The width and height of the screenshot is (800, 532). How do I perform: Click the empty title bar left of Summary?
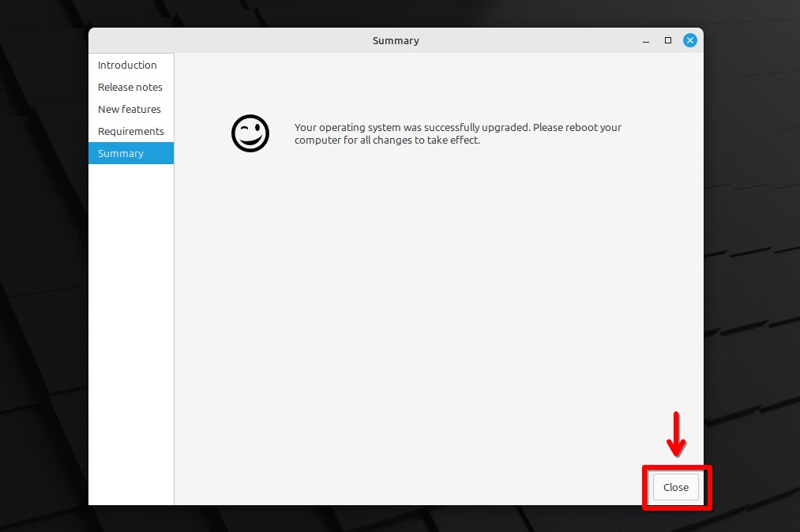coord(230,40)
